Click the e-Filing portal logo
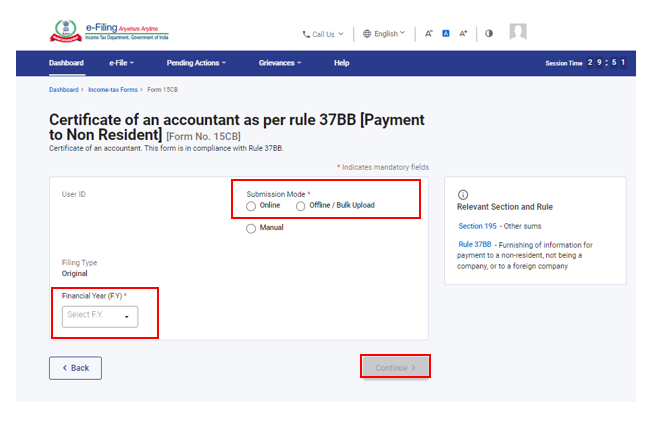This screenshot has height=440, width=664. pyautogui.click(x=109, y=32)
